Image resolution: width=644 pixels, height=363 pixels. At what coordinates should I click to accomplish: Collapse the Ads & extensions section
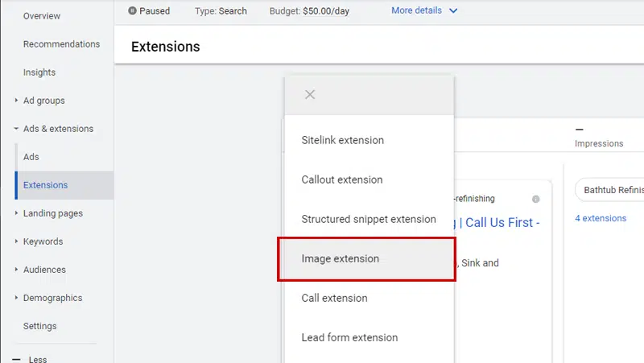point(16,129)
